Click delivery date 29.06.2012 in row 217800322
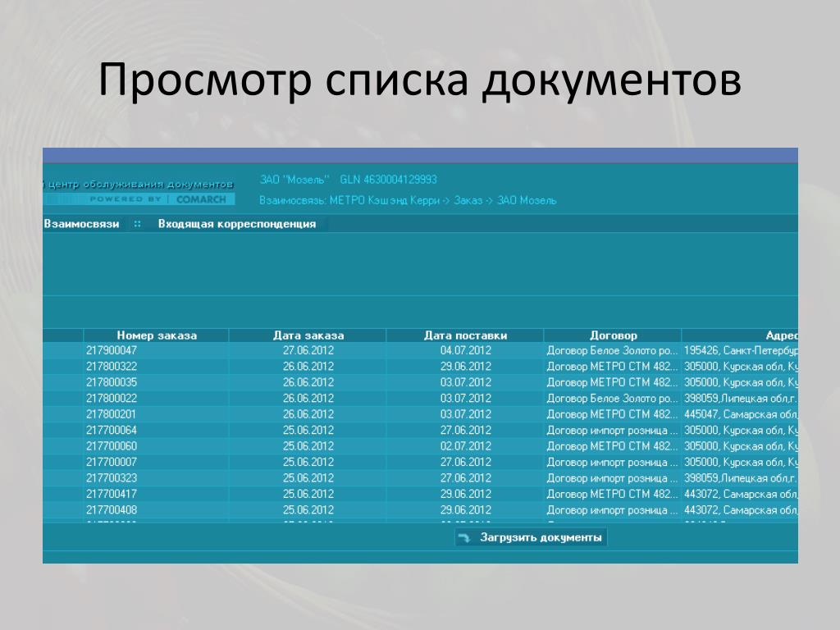Image resolution: width=840 pixels, height=630 pixels. (466, 367)
